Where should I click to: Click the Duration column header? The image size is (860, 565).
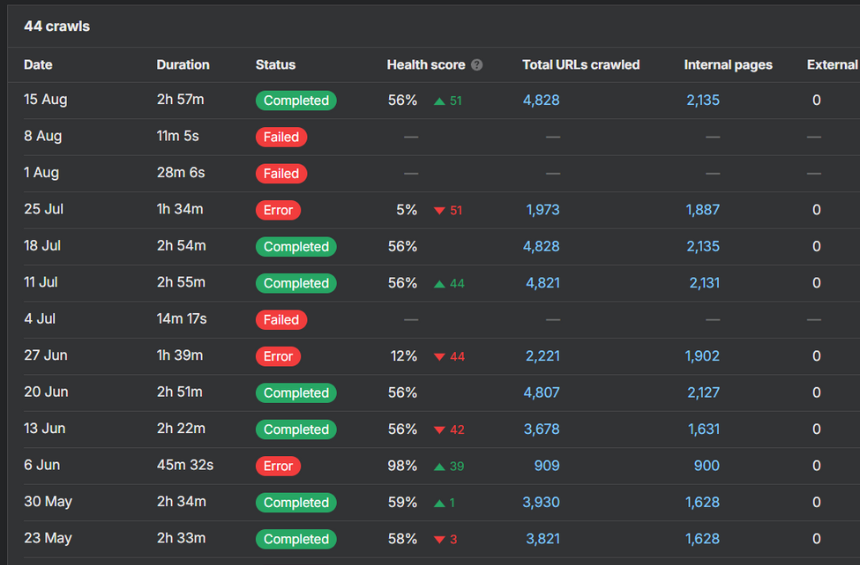[183, 65]
